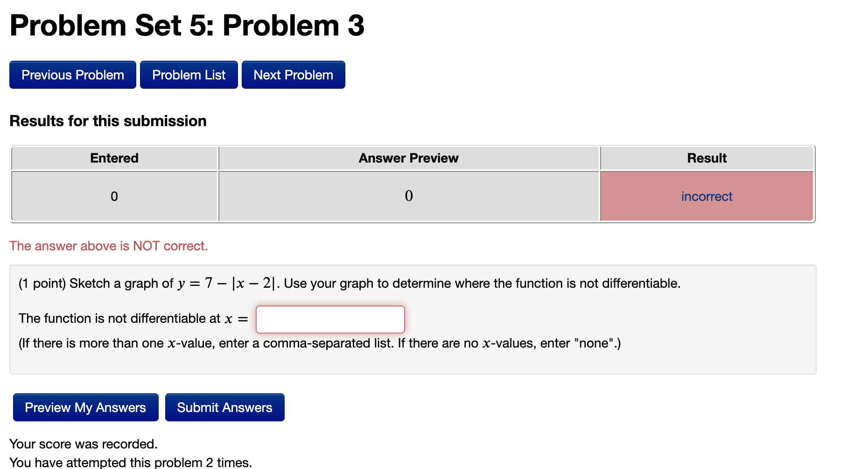Click the Previous Problem button
The image size is (868, 469).
click(x=72, y=75)
